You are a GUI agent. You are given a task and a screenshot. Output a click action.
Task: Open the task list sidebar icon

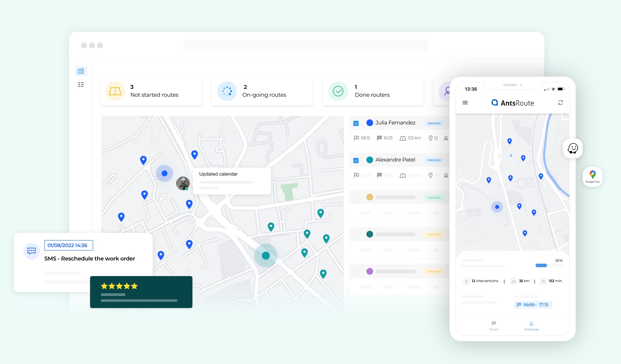pyautogui.click(x=81, y=85)
